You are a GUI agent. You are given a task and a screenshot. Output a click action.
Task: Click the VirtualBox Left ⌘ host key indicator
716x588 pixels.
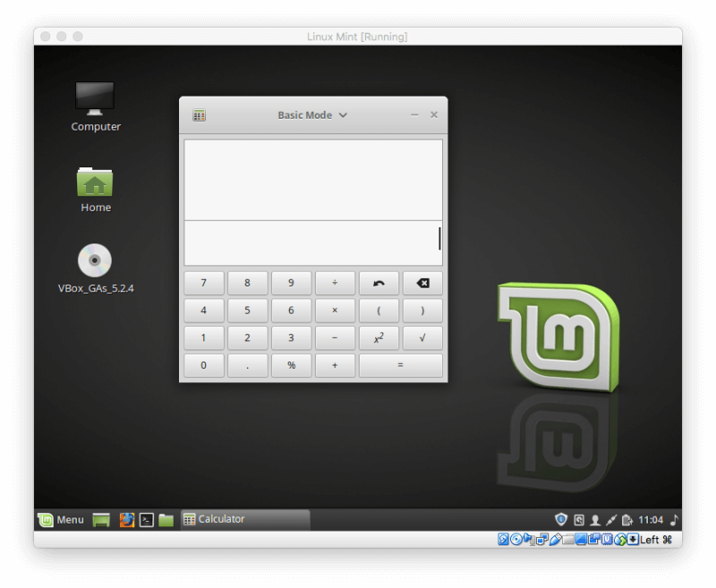click(656, 540)
